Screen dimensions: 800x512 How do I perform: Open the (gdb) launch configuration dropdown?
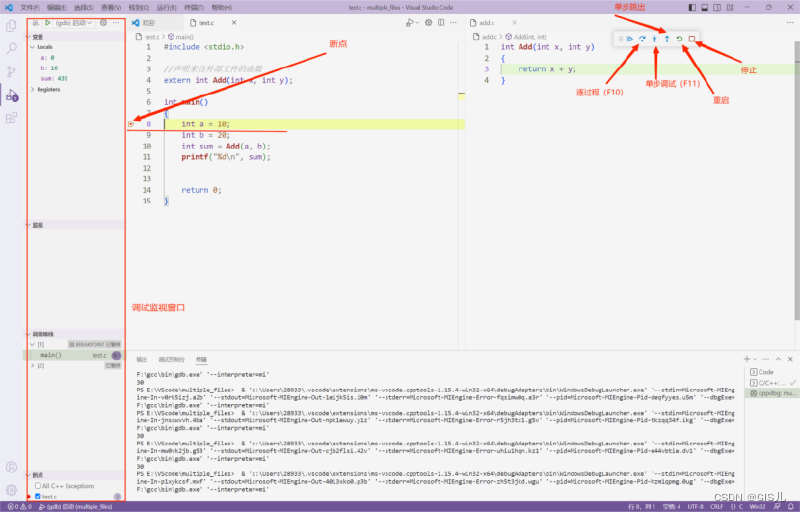pos(74,22)
